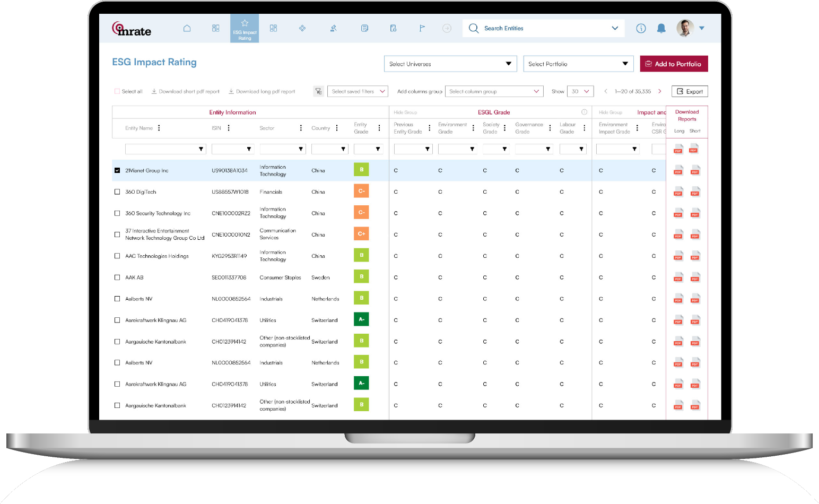Click the notification bell icon
The width and height of the screenshot is (819, 504).
(x=661, y=29)
